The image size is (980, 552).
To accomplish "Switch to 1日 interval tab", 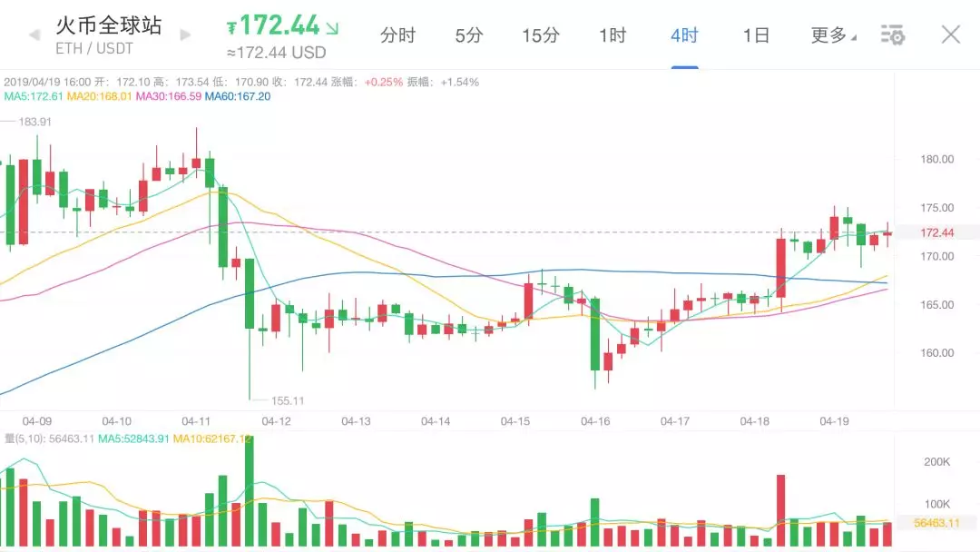I will coord(756,35).
